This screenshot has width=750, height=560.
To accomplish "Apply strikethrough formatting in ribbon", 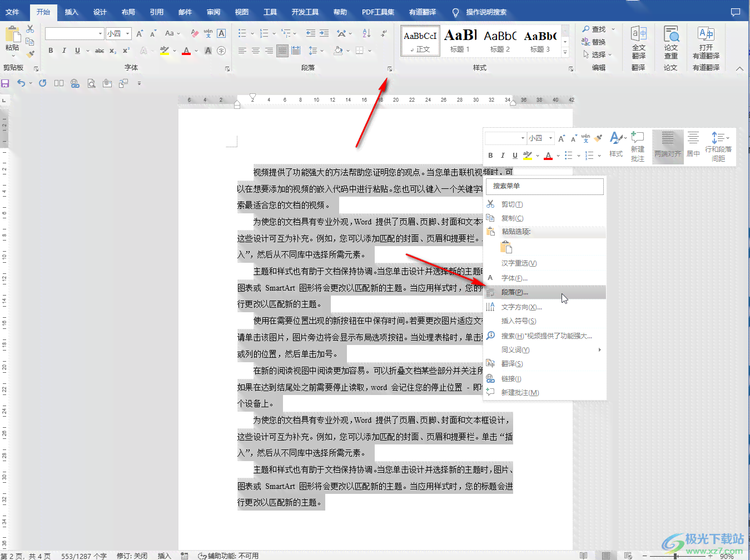I will click(100, 51).
